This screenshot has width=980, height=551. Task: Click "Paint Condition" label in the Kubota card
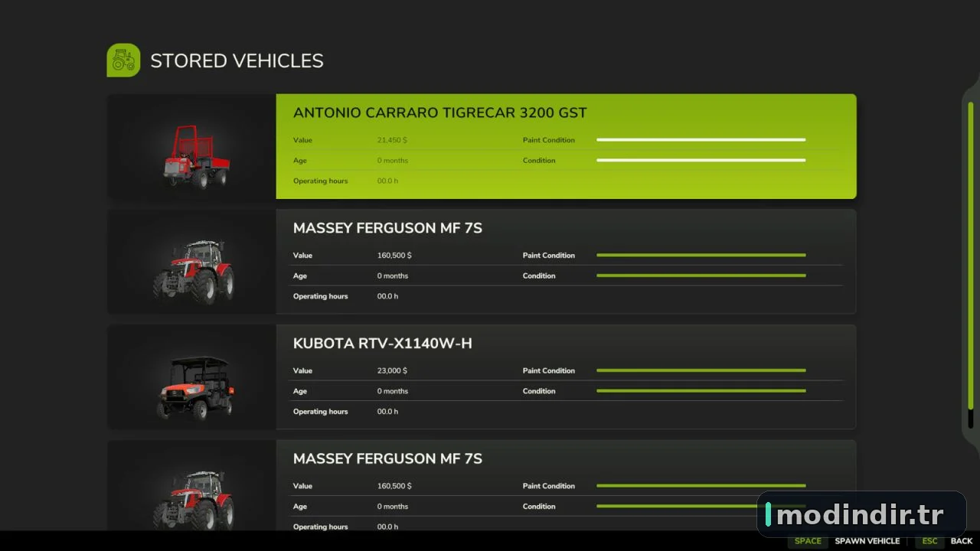pyautogui.click(x=549, y=370)
